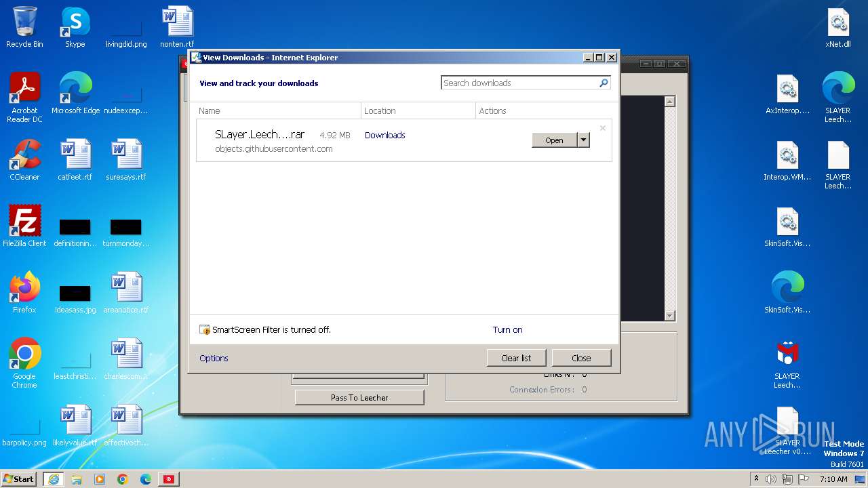The image size is (868, 488).
Task: Open Acrobat Reader DC shortcut
Action: 24,97
